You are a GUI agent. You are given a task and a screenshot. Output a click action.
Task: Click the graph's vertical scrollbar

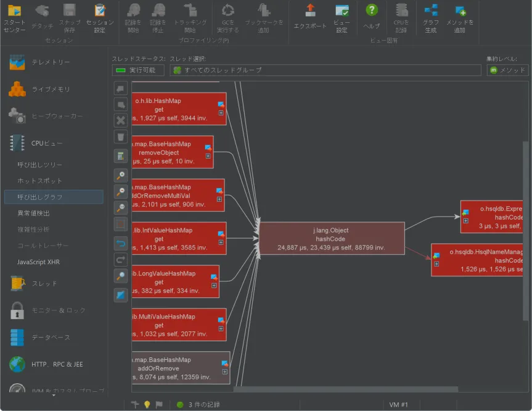tap(526, 231)
